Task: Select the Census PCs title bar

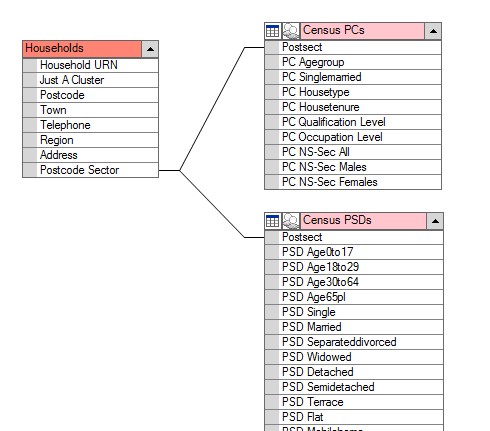Action: coord(362,31)
